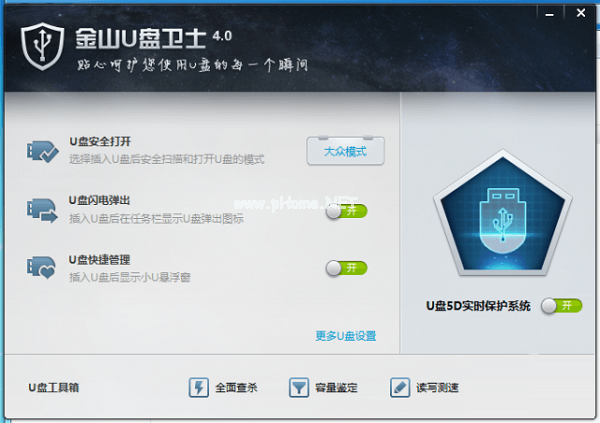Minimize the 金山U盘卫士 window
Viewport: 600px width, 423px height.
tap(550, 14)
